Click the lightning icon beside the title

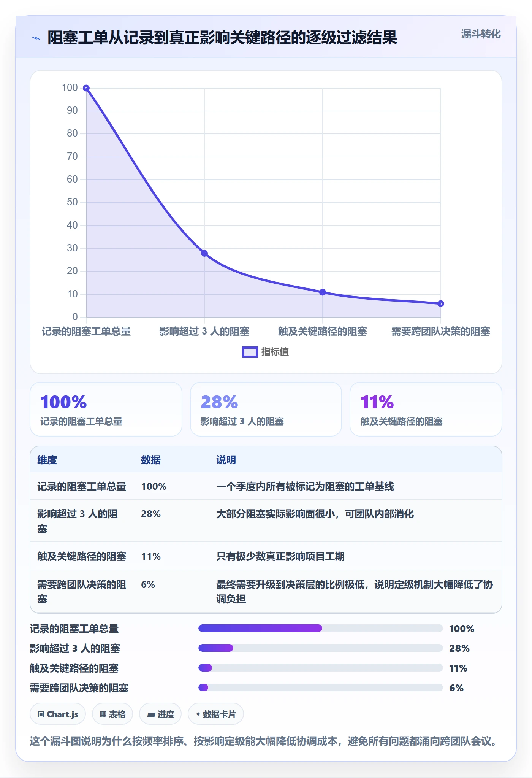coord(36,38)
